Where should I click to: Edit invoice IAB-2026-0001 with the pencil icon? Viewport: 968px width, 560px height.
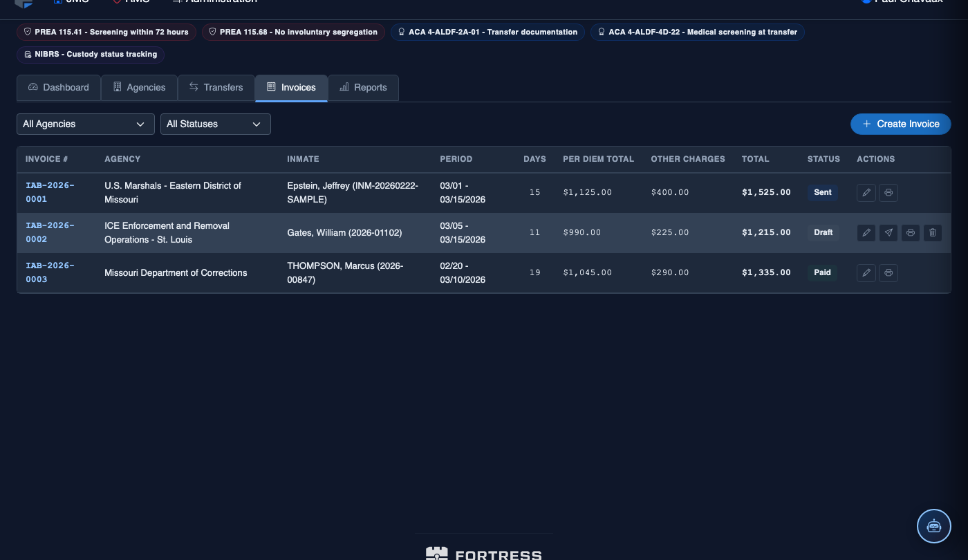click(866, 193)
